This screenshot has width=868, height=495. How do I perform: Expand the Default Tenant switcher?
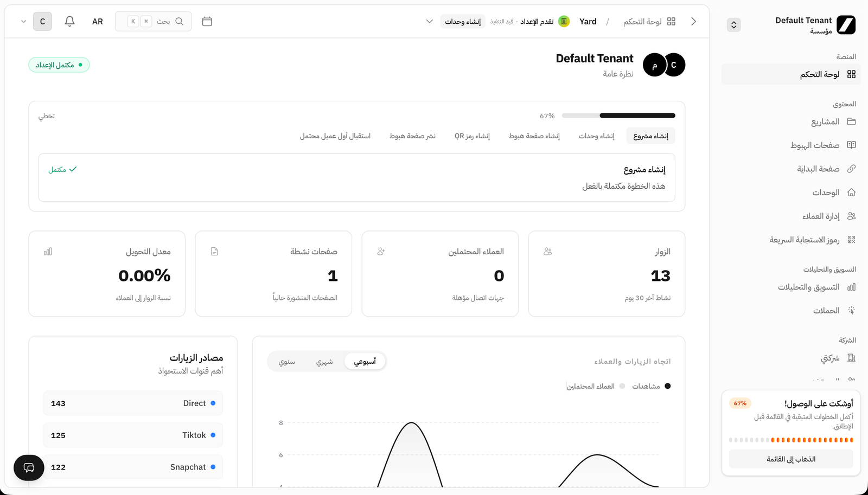pos(733,25)
